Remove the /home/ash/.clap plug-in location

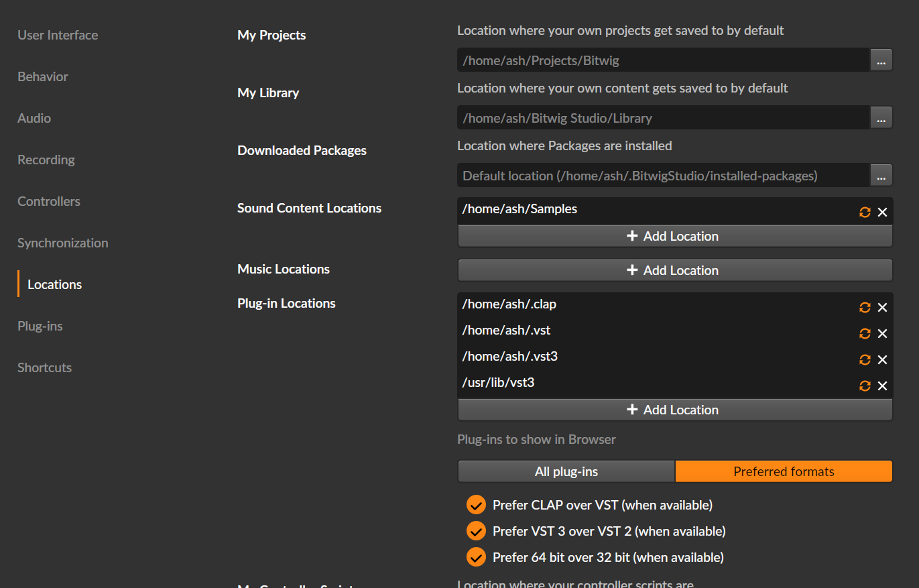(x=882, y=307)
